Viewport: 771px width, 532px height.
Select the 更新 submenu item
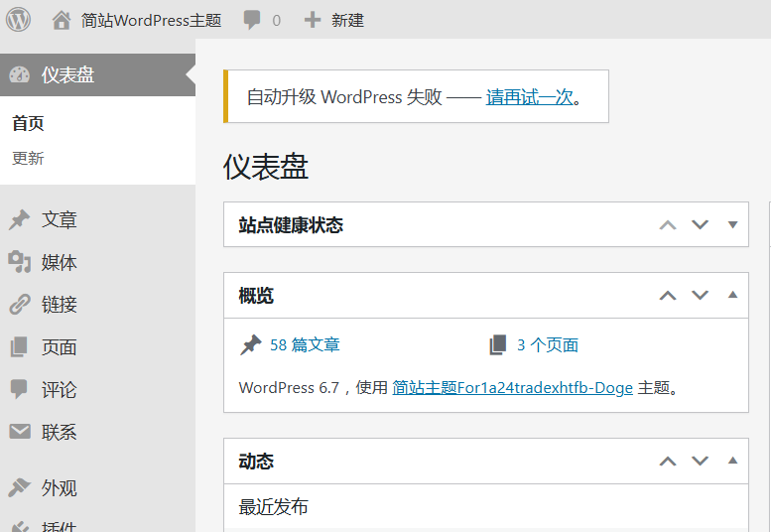click(x=28, y=158)
